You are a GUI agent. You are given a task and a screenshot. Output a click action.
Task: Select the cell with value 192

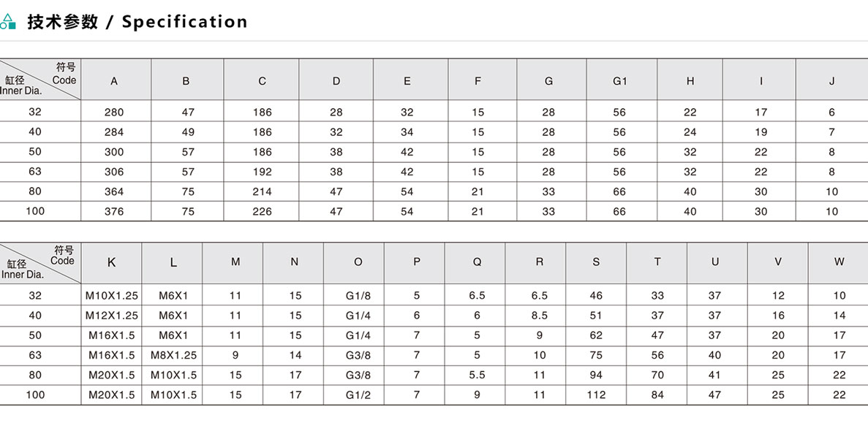click(262, 172)
